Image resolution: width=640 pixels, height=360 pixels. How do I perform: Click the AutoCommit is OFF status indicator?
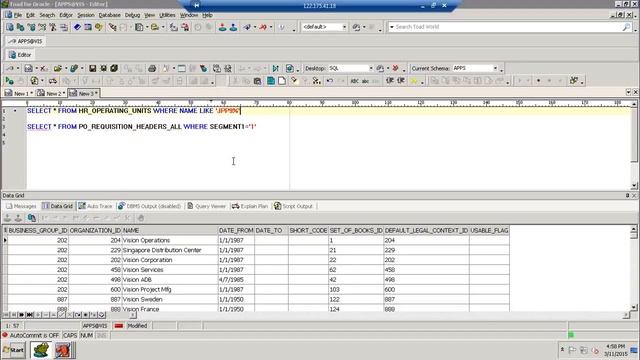pos(31,335)
